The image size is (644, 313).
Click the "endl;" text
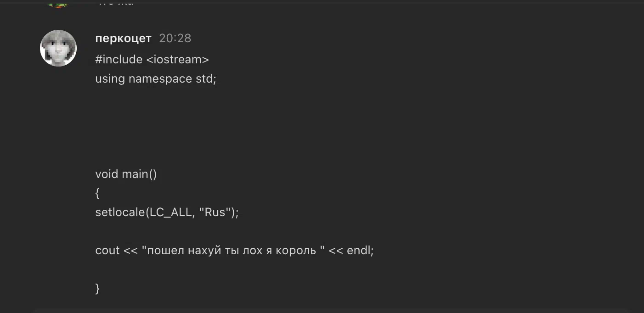[x=360, y=251]
